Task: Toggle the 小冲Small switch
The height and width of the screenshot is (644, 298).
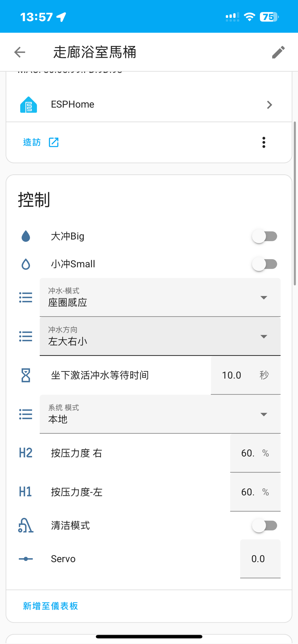Action: coord(264,264)
